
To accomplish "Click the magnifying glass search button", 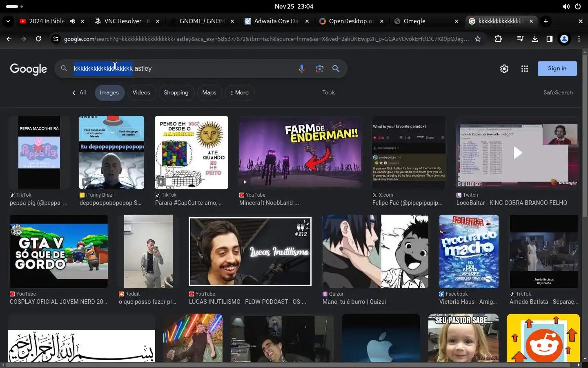I will coord(336,69).
